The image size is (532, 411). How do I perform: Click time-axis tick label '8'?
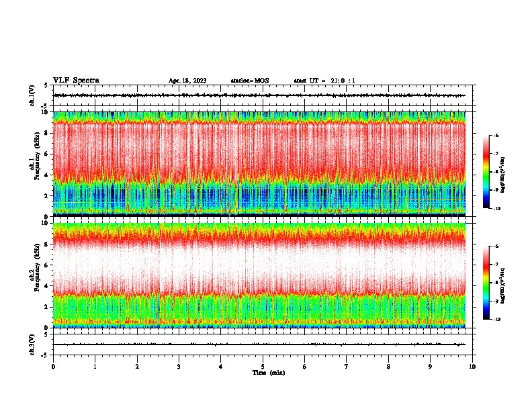(x=388, y=367)
